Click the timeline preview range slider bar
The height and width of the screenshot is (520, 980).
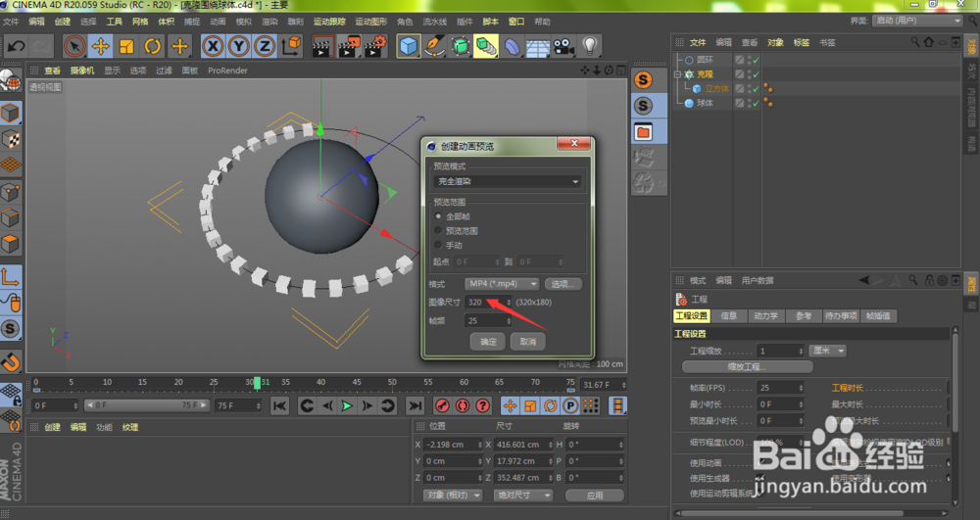[146, 405]
